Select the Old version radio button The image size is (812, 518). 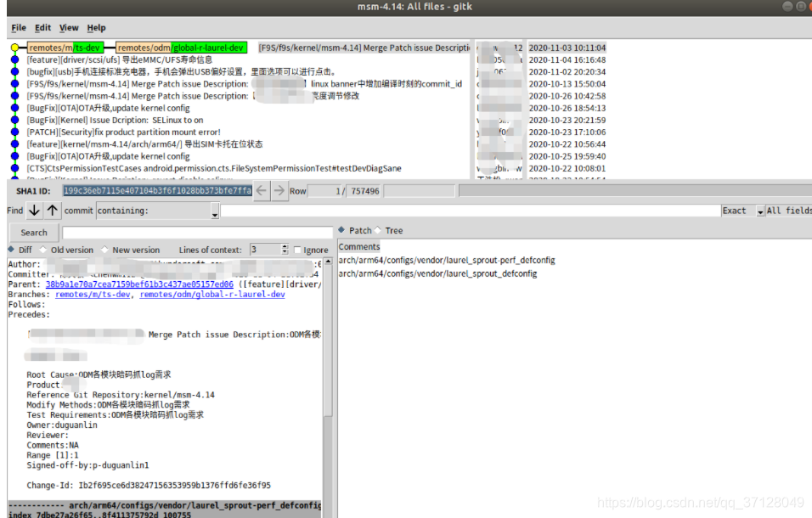click(43, 250)
